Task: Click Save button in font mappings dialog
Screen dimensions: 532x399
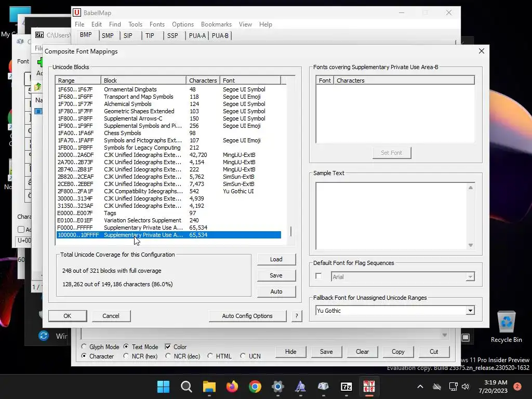Action: [276, 275]
